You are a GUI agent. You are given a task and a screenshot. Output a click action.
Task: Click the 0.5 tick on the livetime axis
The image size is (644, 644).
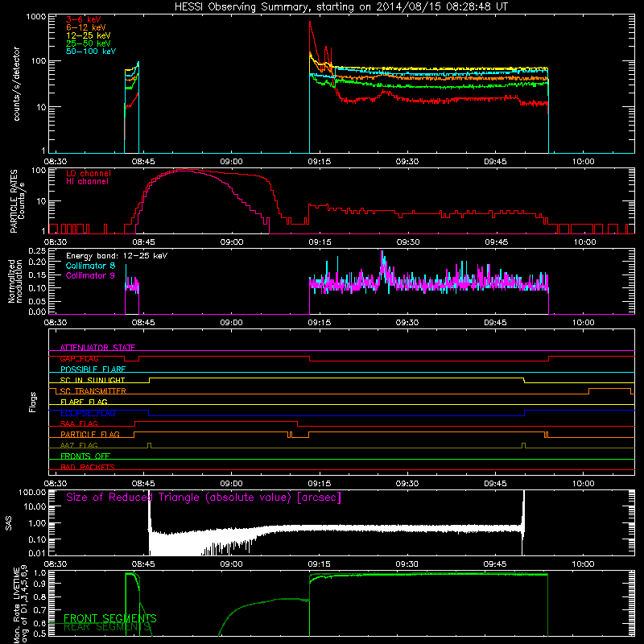click(39, 634)
